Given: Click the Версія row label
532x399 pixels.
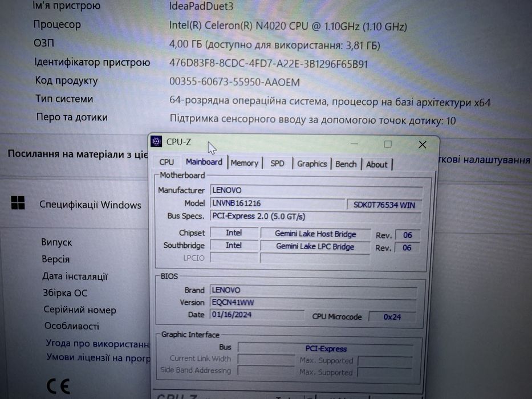Looking at the screenshot, I should click(x=56, y=259).
